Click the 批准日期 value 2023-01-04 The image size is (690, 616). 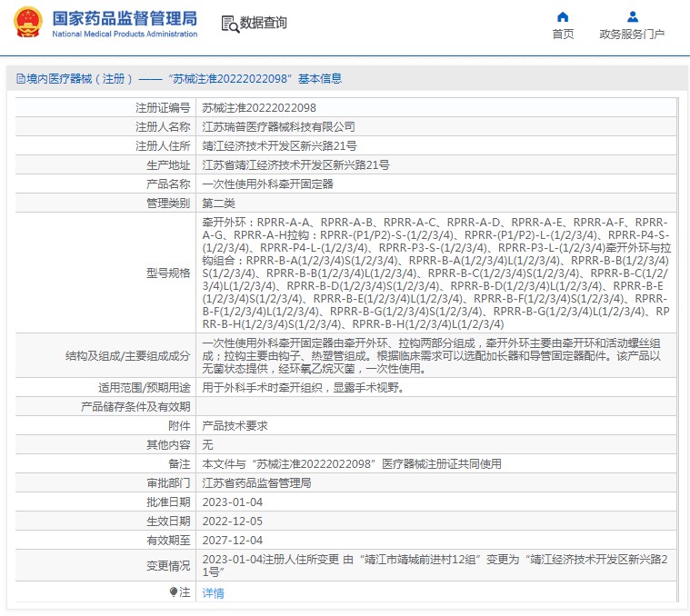[233, 502]
